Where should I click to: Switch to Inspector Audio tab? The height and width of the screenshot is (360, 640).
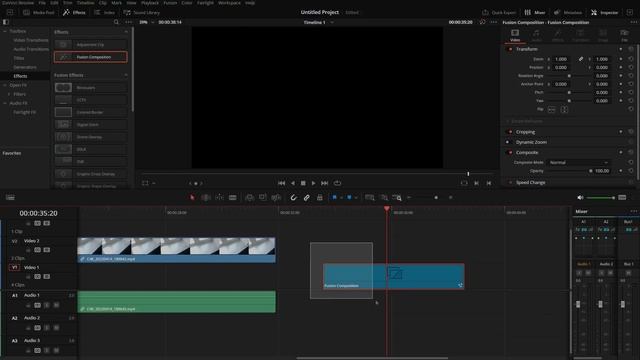pyautogui.click(x=536, y=36)
